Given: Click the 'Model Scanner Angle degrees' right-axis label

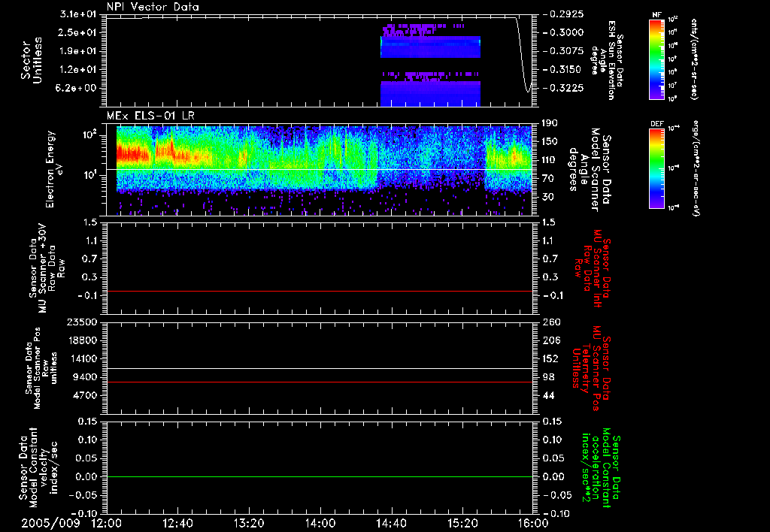Looking at the screenshot, I should pos(590,169).
